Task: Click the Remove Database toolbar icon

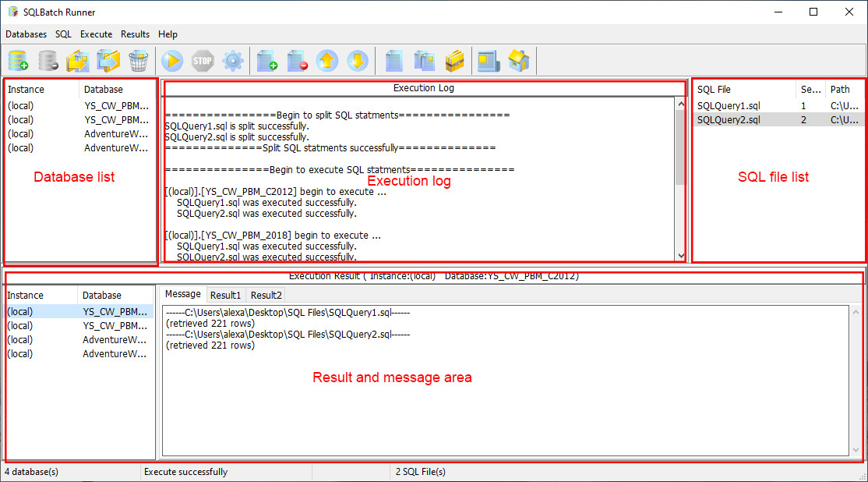Action: tap(48, 60)
